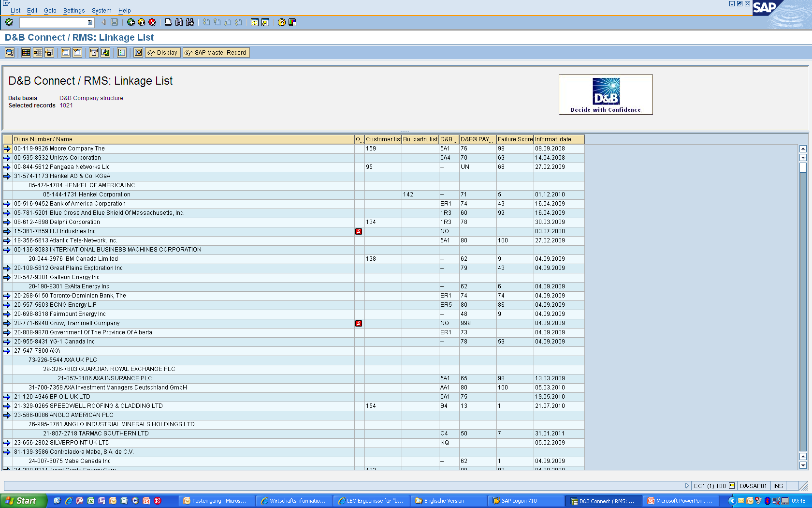This screenshot has width=812, height=508.
Task: Open Englische Version folder from taskbar
Action: [x=448, y=501]
